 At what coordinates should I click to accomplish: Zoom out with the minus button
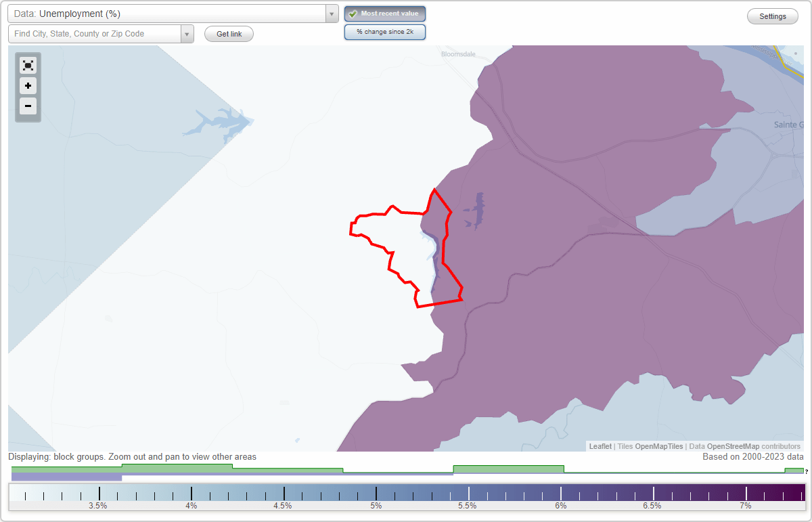click(x=28, y=106)
